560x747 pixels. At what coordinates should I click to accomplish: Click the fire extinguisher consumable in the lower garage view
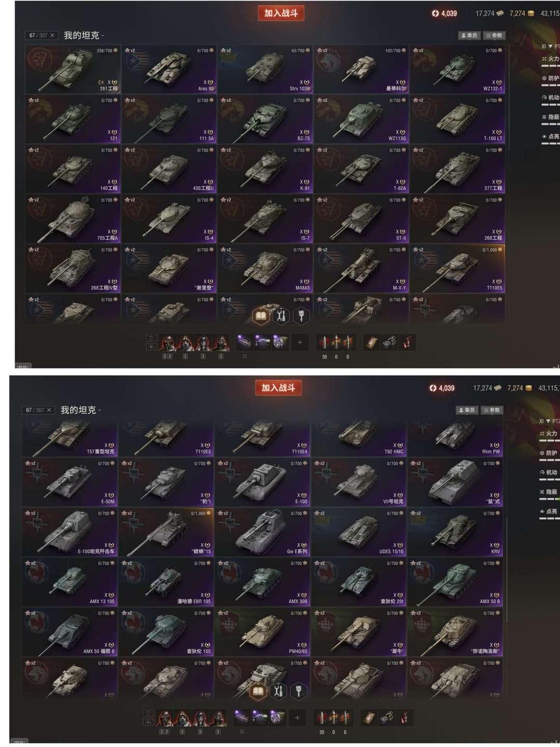click(x=404, y=717)
